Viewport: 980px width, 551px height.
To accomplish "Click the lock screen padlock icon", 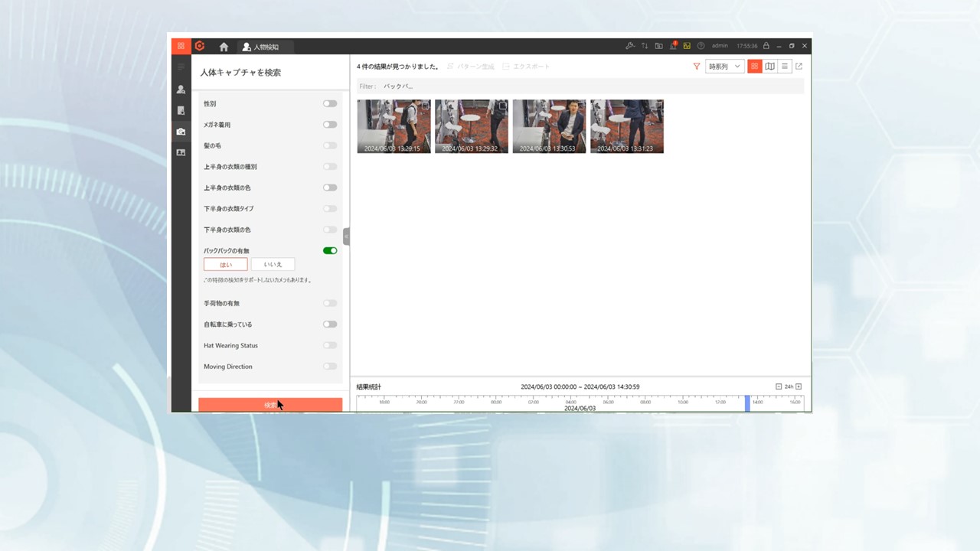I will coord(766,46).
